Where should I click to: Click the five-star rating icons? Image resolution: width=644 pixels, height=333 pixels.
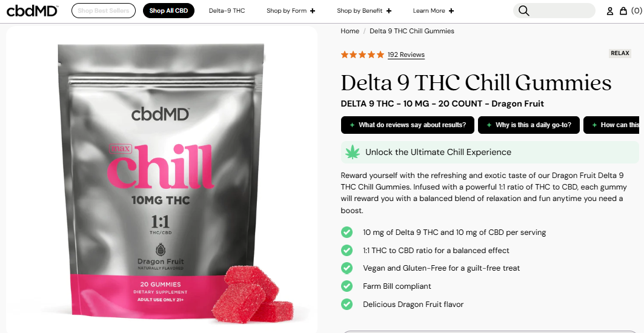[x=362, y=54]
